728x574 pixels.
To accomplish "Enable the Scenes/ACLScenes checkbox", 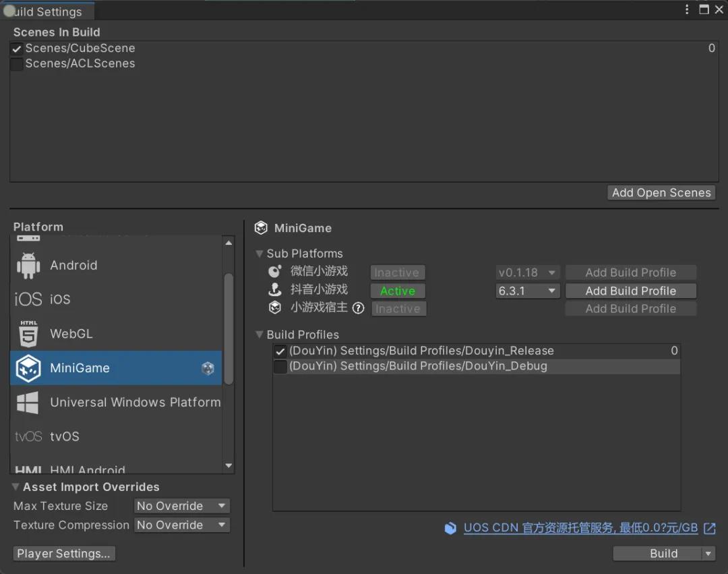I will 17,64.
